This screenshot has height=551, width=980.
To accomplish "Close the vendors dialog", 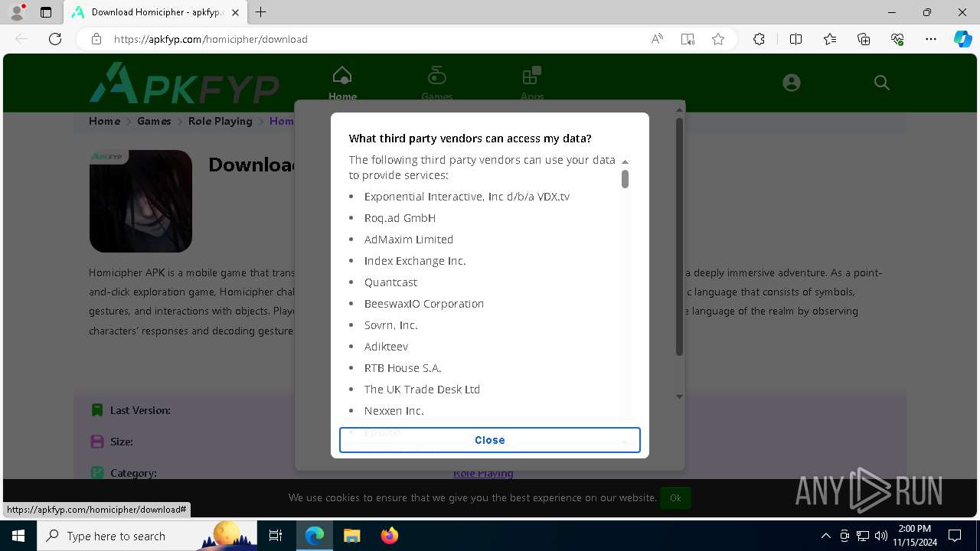I will point(490,440).
